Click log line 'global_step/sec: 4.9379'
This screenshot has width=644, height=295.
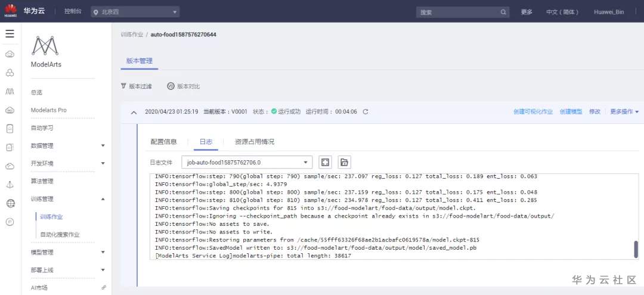tap(221, 184)
